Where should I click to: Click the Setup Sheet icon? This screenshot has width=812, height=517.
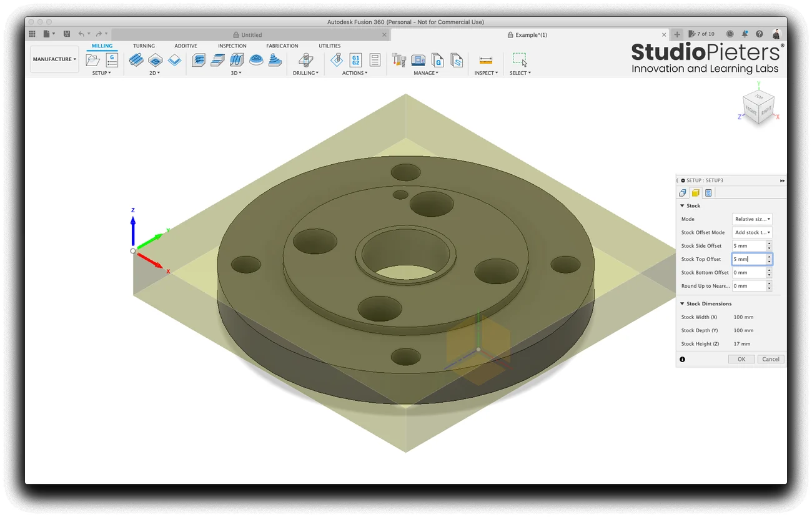[375, 60]
